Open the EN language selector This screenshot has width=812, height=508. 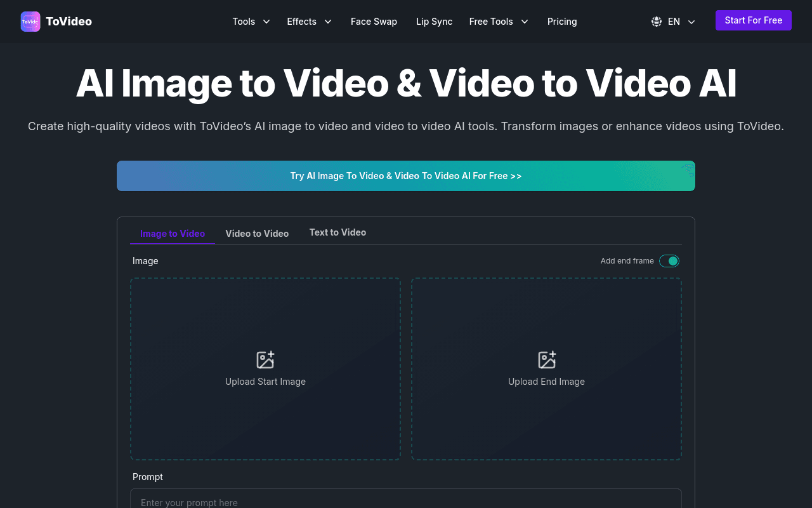tap(674, 22)
